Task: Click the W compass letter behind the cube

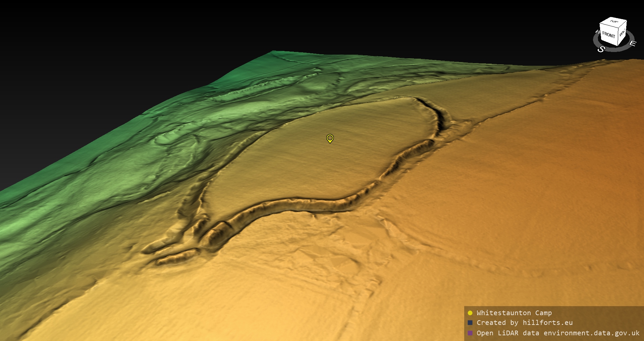Action: (597, 32)
